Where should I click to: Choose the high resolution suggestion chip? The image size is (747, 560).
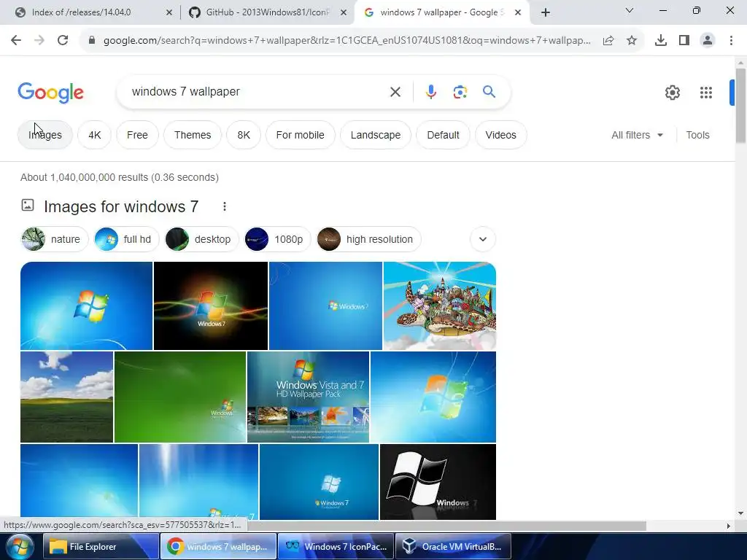368,239
